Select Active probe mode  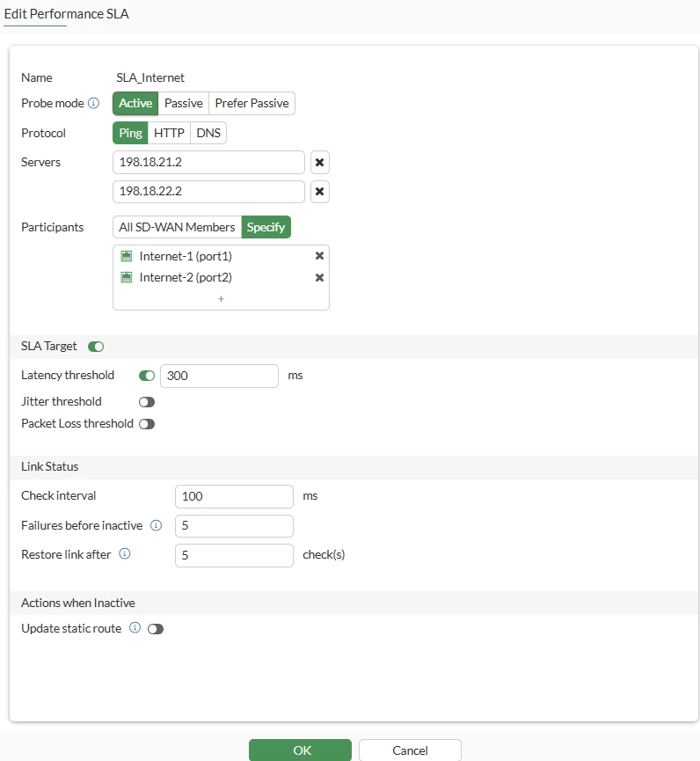pyautogui.click(x=135, y=104)
